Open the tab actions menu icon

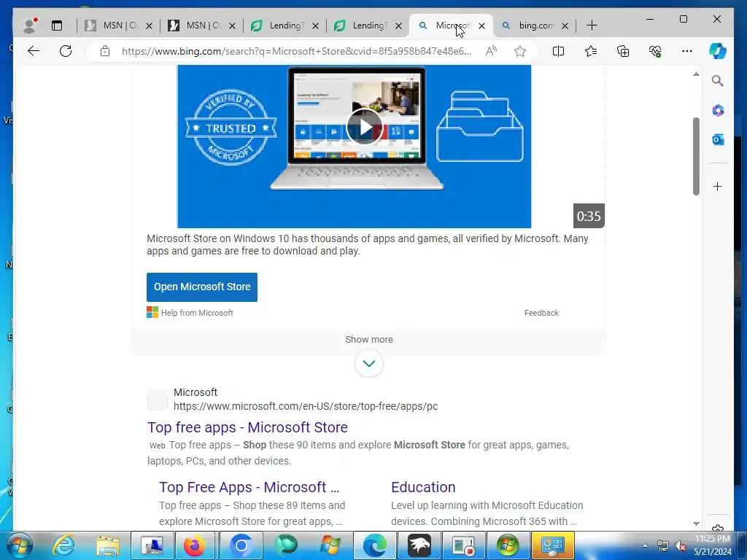57,26
